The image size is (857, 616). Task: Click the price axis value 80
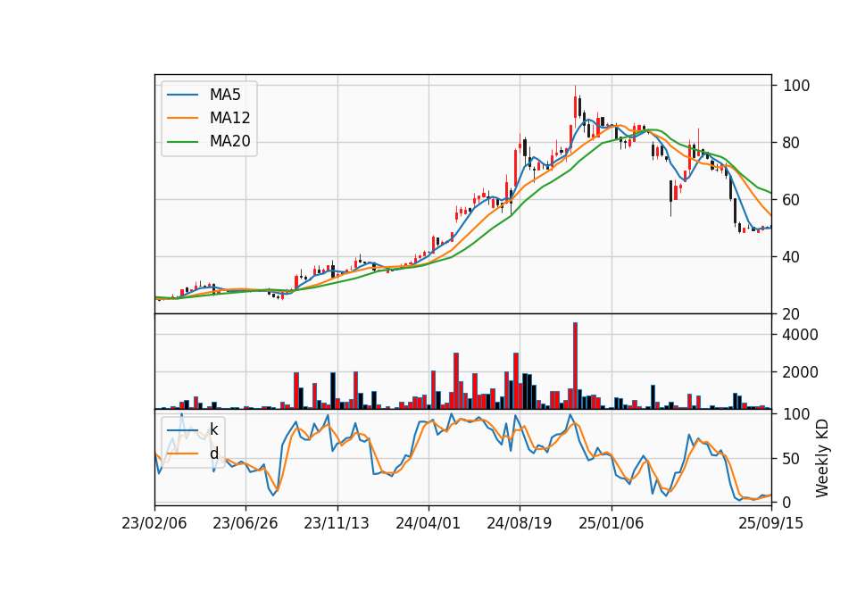click(x=792, y=143)
